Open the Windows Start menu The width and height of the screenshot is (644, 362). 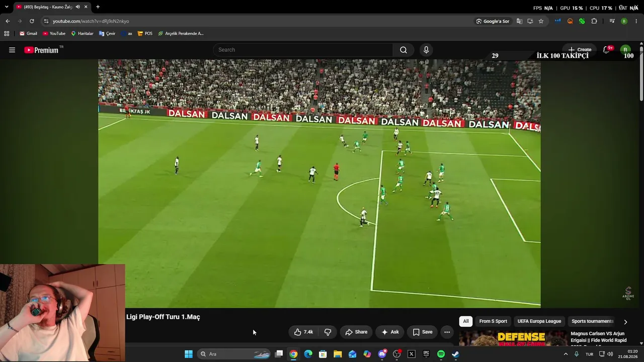(189, 354)
